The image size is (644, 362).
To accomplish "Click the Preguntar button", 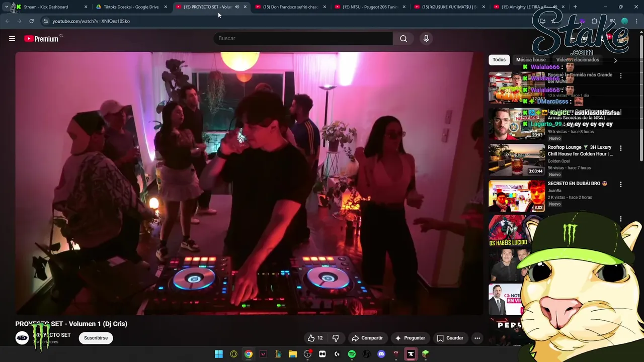I will 410,338.
